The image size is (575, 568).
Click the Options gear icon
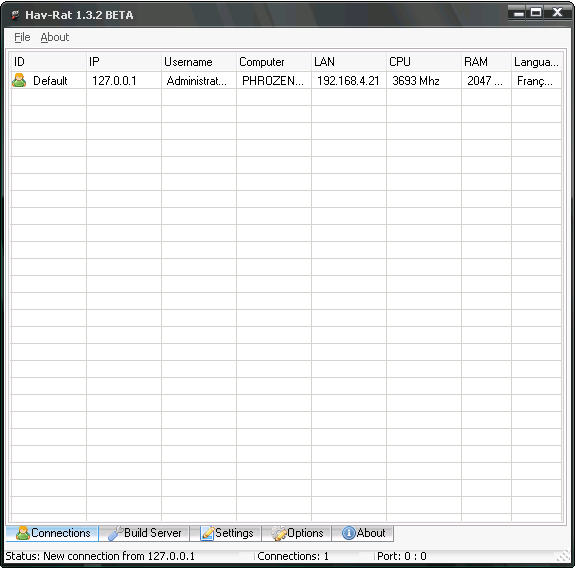[x=279, y=533]
